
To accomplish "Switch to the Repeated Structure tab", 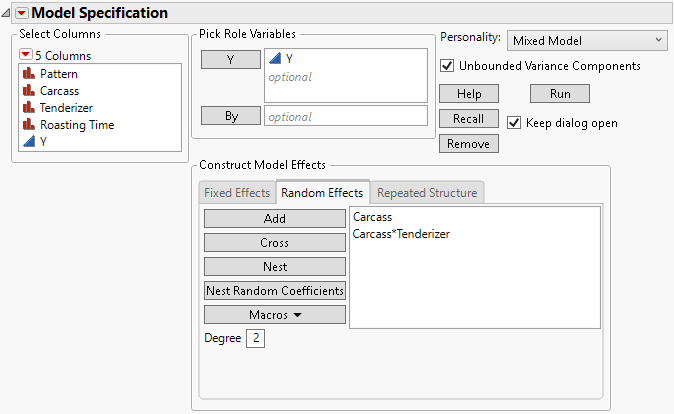I will click(x=428, y=192).
